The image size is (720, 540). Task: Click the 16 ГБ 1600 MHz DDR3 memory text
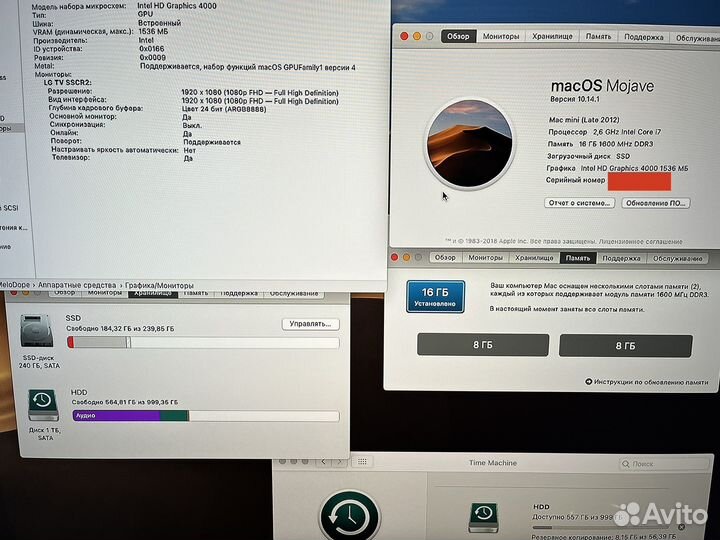[x=616, y=144]
